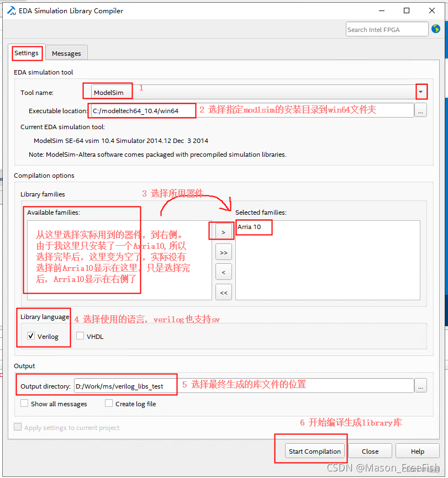The width and height of the screenshot is (448, 478).
Task: Click the Output directory input field
Action: (x=244, y=386)
